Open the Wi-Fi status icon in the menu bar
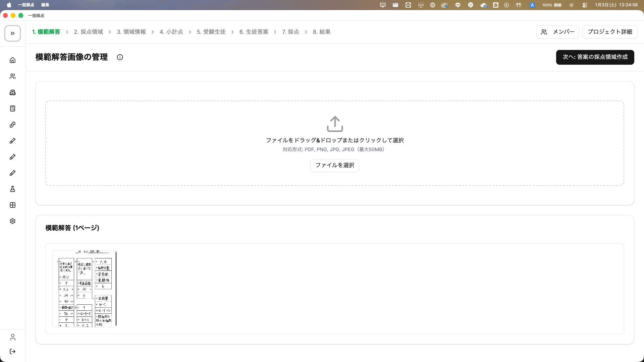This screenshot has height=362, width=644. pyautogui.click(x=571, y=5)
